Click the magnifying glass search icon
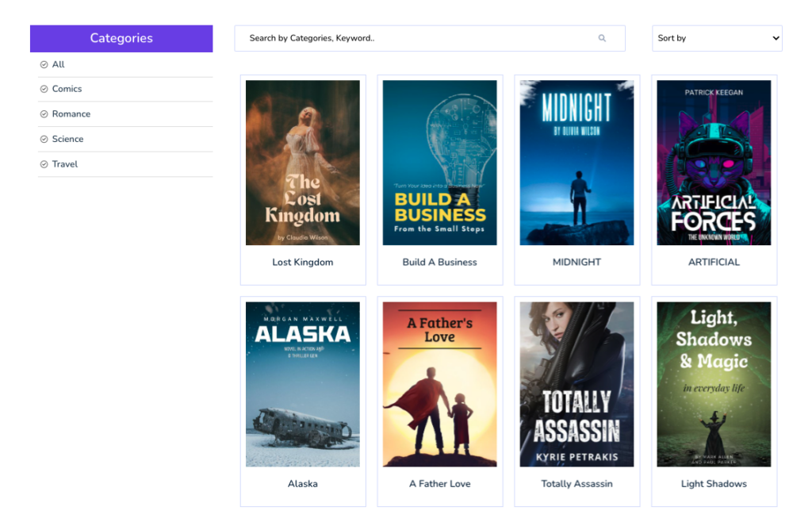 602,38
